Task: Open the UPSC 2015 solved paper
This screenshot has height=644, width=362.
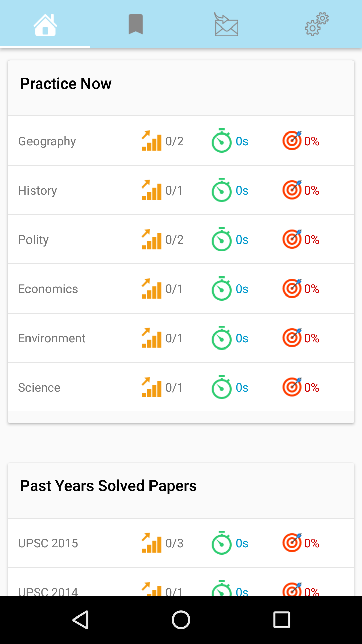Action: [x=48, y=543]
